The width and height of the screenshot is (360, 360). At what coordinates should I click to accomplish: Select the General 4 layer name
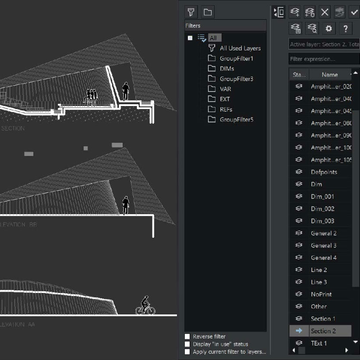click(323, 257)
